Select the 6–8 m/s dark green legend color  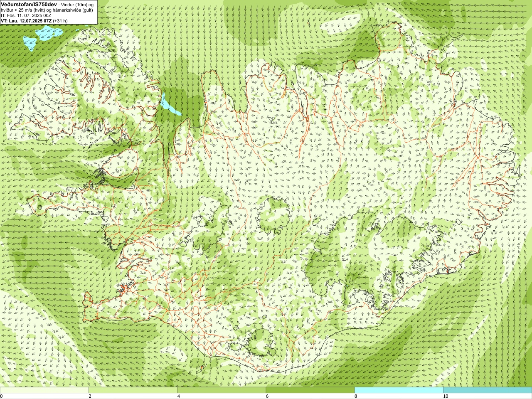310,390
